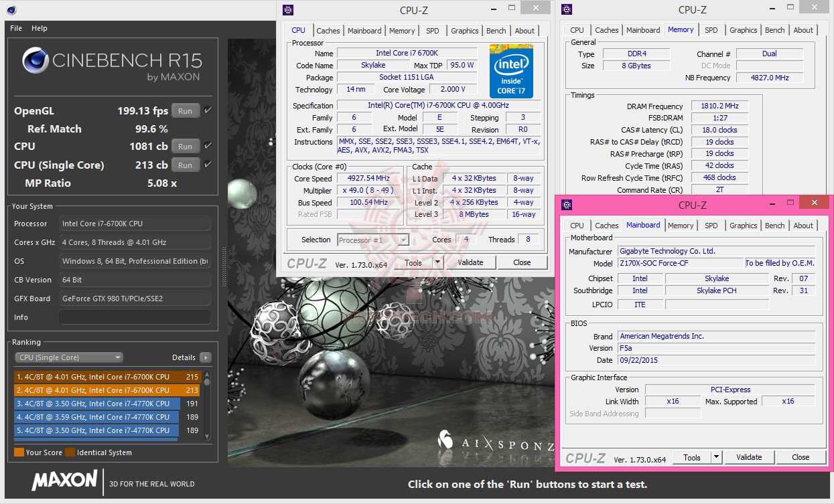834x504 pixels.
Task: Click the MAXON logo at bottom left
Action: (64, 481)
